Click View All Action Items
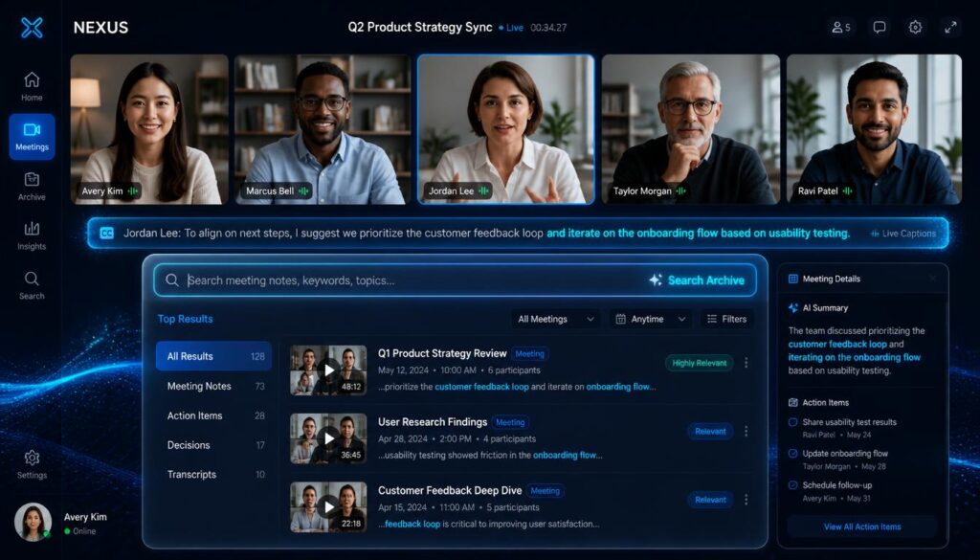The height and width of the screenshot is (560, 980). click(x=862, y=526)
